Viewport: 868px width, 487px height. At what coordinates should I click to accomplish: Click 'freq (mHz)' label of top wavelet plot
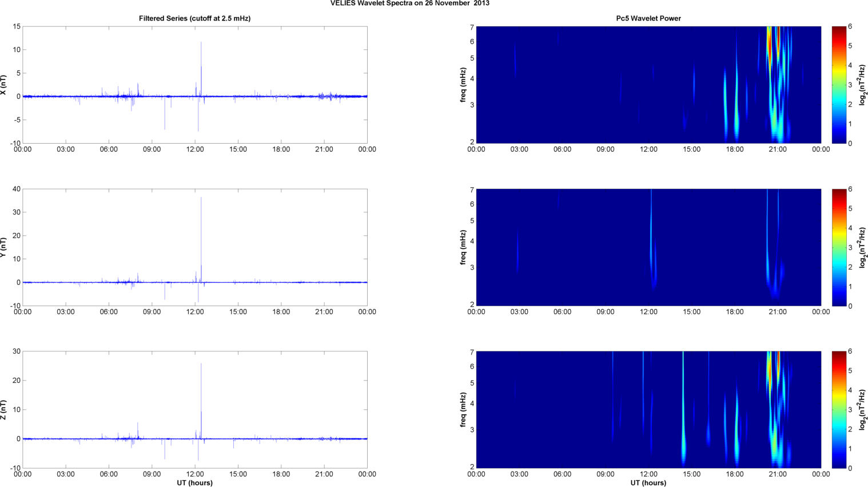(x=463, y=85)
